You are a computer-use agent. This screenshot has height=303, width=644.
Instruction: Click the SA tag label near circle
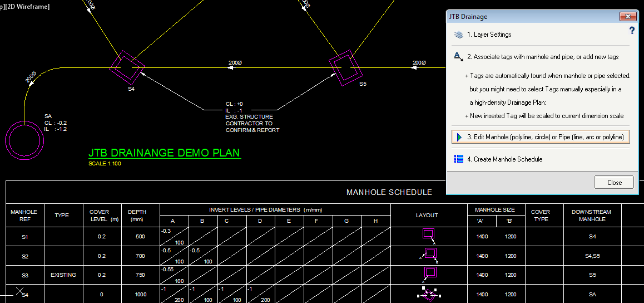tap(48, 116)
